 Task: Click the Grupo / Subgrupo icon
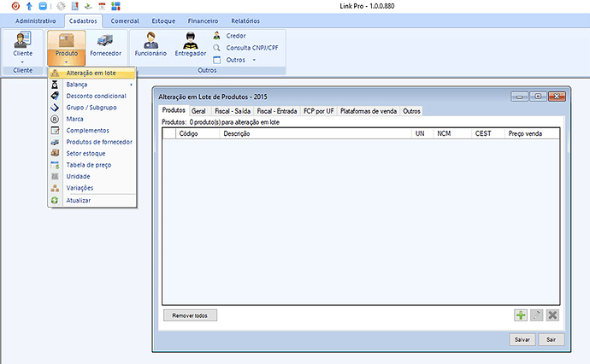click(55, 108)
